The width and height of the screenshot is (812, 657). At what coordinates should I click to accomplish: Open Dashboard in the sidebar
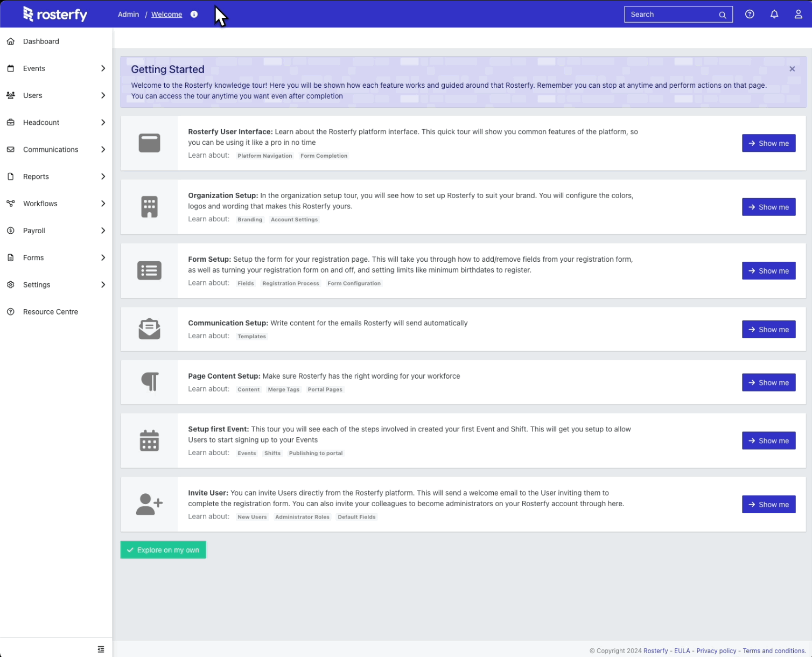(x=56, y=41)
